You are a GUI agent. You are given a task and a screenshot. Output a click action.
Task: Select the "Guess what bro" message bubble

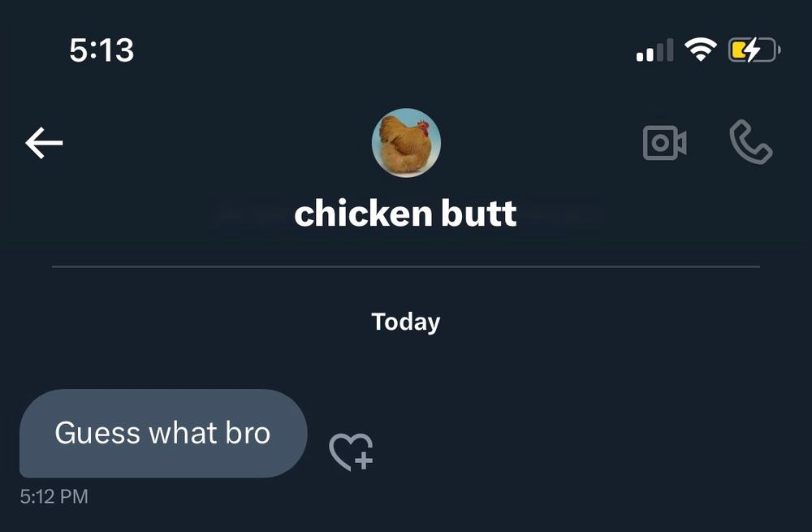tap(162, 433)
